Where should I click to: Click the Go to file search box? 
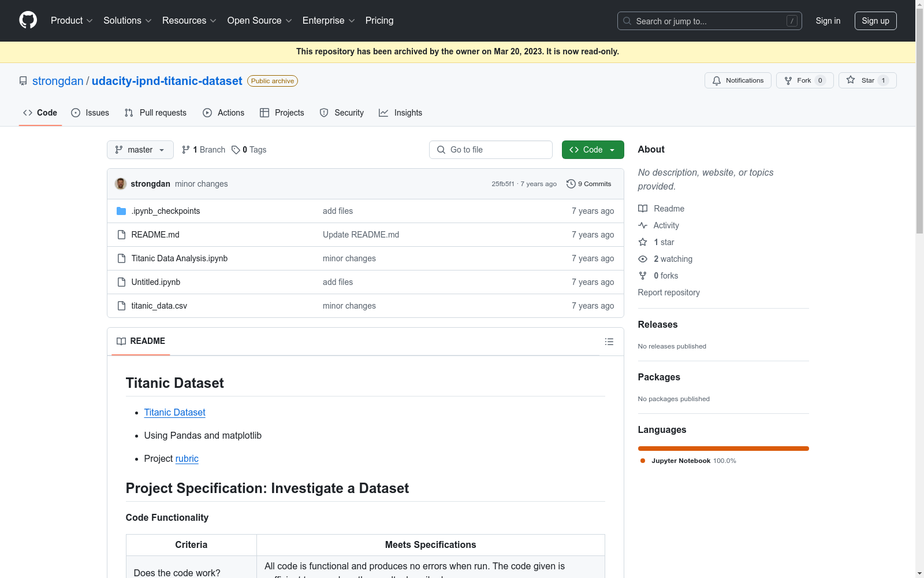coord(491,150)
